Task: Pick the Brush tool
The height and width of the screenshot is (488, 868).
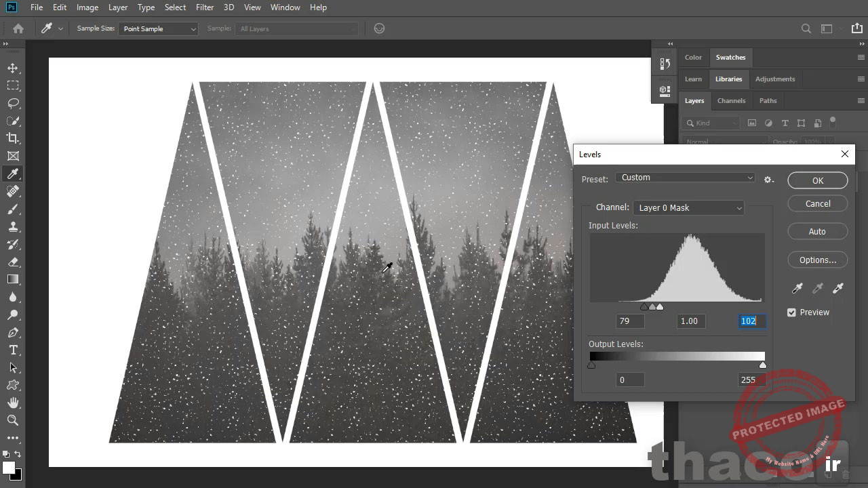Action: coord(13,209)
